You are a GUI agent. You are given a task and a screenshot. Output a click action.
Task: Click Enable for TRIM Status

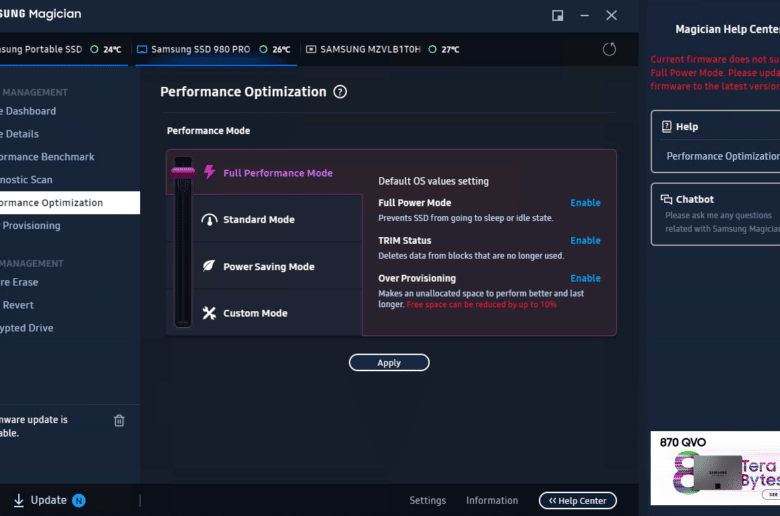(x=585, y=240)
